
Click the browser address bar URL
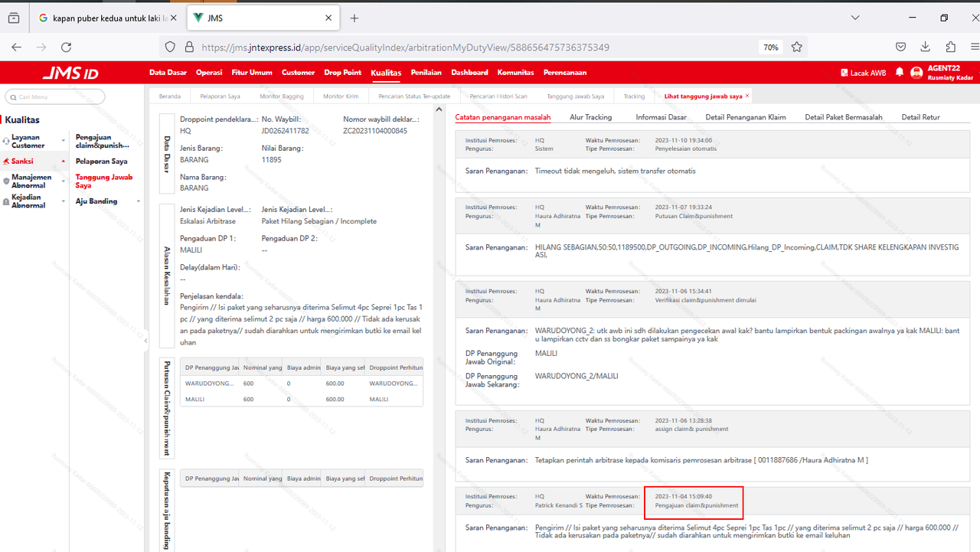click(x=406, y=47)
